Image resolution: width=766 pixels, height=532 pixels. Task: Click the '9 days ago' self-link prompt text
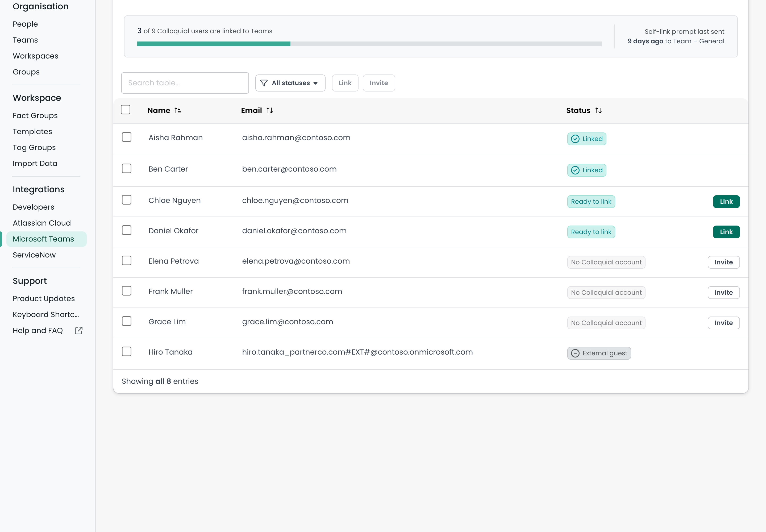[x=645, y=41]
